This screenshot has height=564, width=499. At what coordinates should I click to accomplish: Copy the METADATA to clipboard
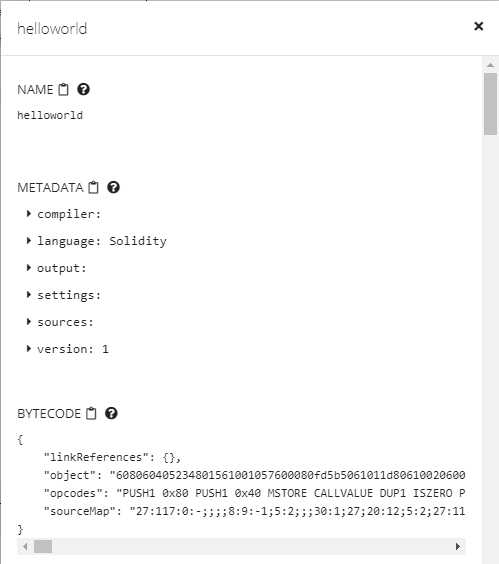pos(94,187)
